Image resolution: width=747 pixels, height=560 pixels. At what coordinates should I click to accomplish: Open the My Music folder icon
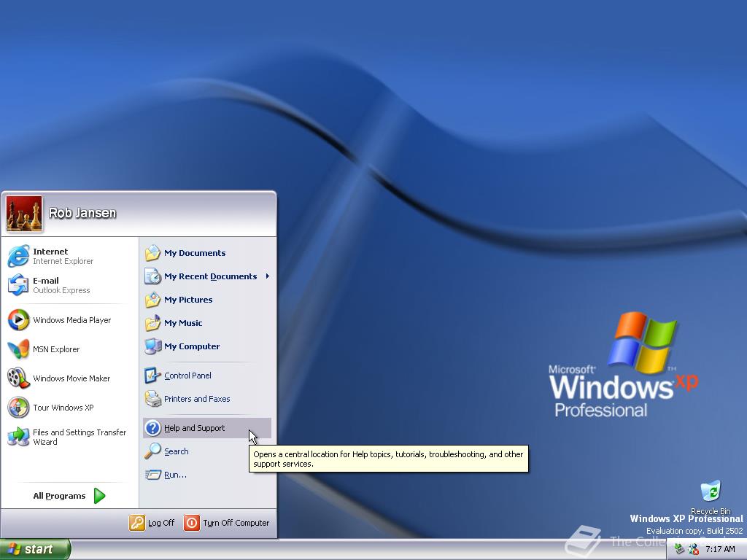pyautogui.click(x=152, y=323)
